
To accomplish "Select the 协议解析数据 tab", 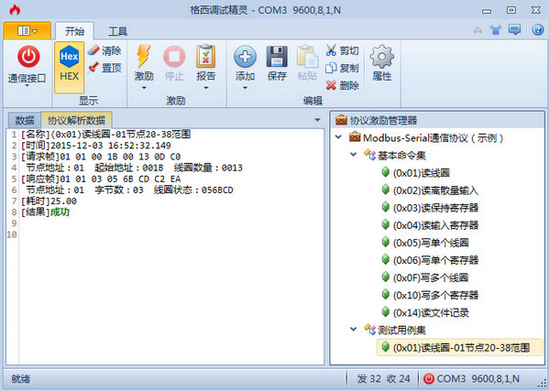I will click(76, 120).
